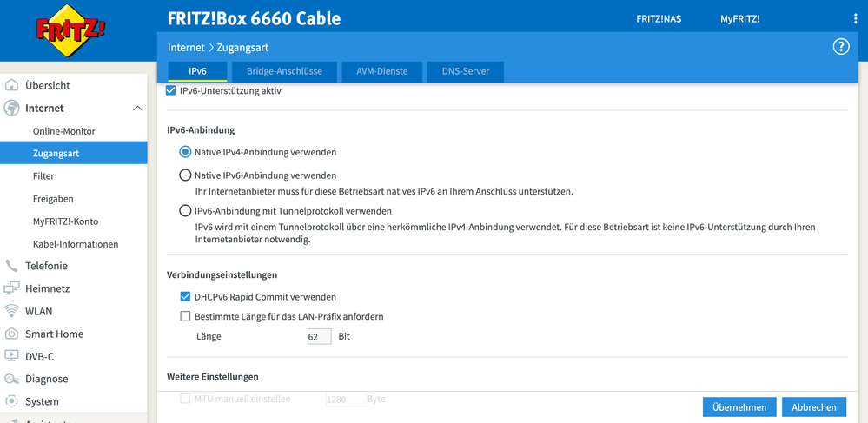Screen dimensions: 868x423
Task: Open the help question mark icon
Action: [x=841, y=47]
